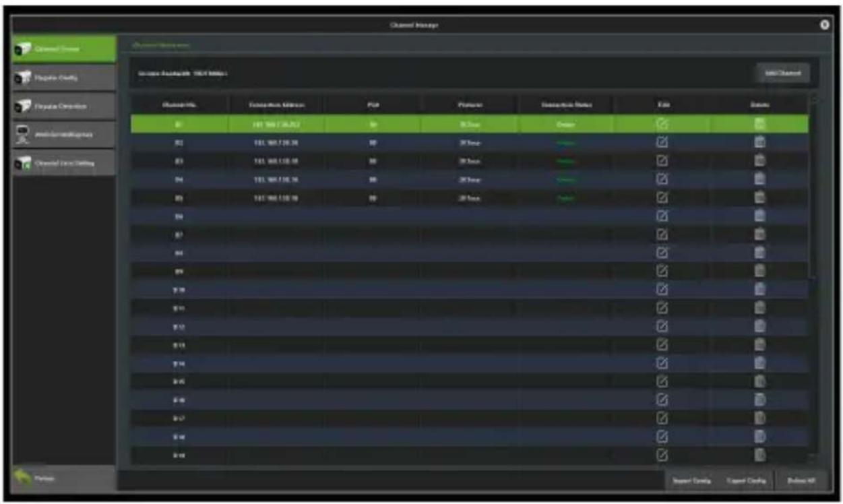Click the delete icon for channel 19
The width and height of the screenshot is (843, 504).
pos(759,454)
